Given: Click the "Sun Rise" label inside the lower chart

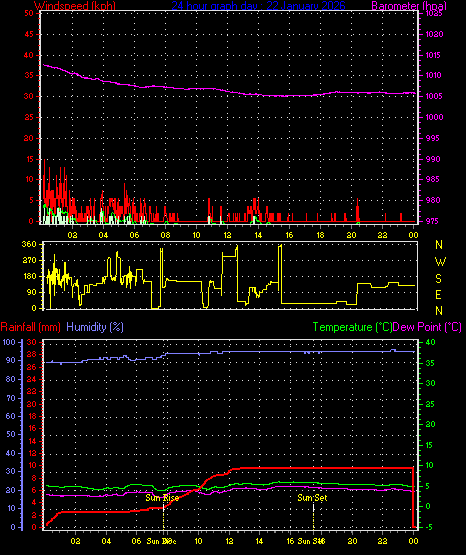Looking at the screenshot, I should 162,498.
